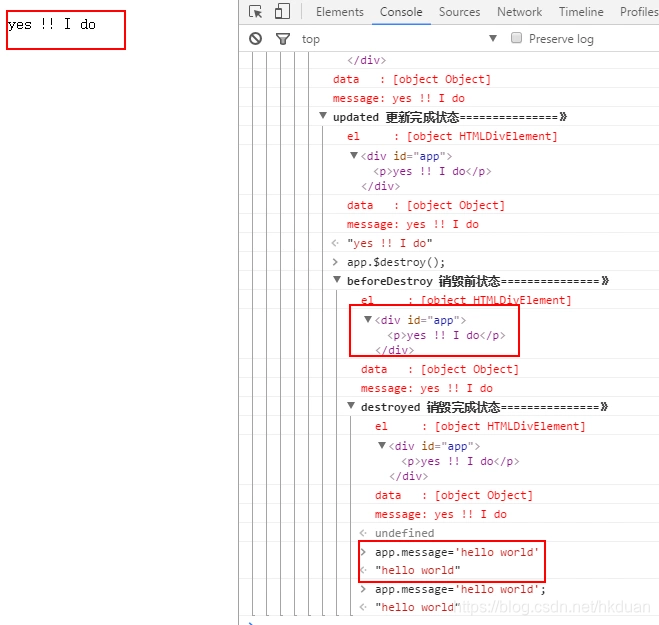The image size is (659, 625).
Task: Click the data line under destroyed group
Action: [453, 495]
